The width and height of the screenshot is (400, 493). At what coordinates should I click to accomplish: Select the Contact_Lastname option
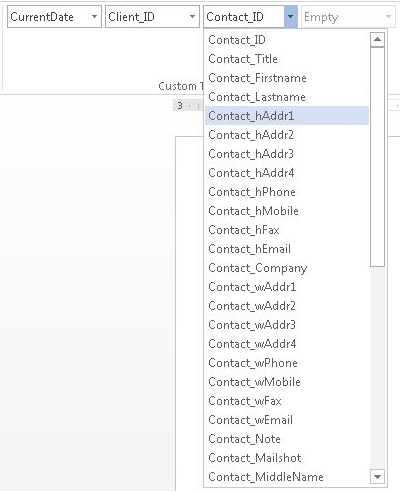(287, 97)
